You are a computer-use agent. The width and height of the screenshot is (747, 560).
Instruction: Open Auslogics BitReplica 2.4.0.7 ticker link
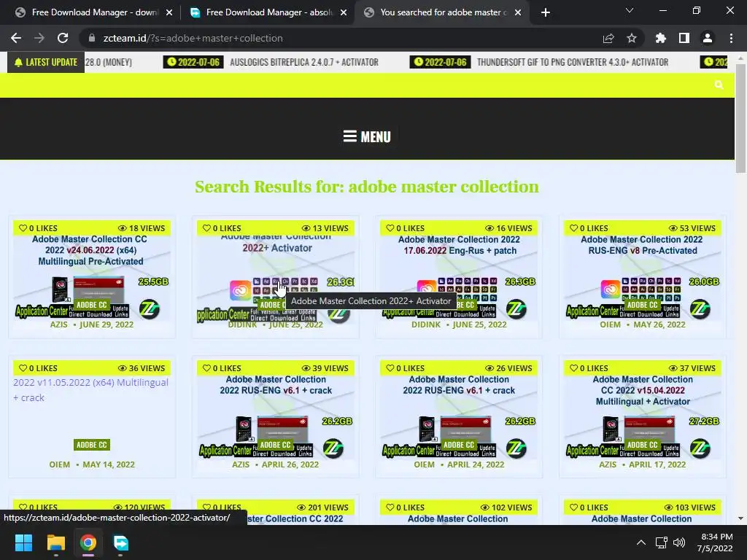click(304, 63)
